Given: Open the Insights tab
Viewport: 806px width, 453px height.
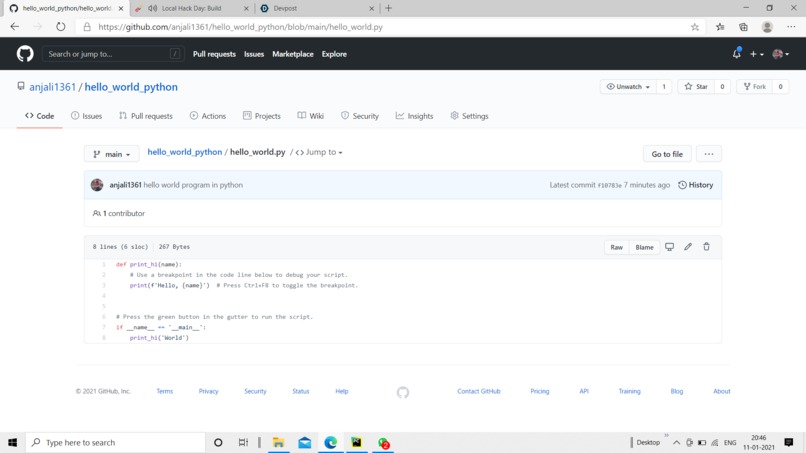Looking at the screenshot, I should click(414, 116).
